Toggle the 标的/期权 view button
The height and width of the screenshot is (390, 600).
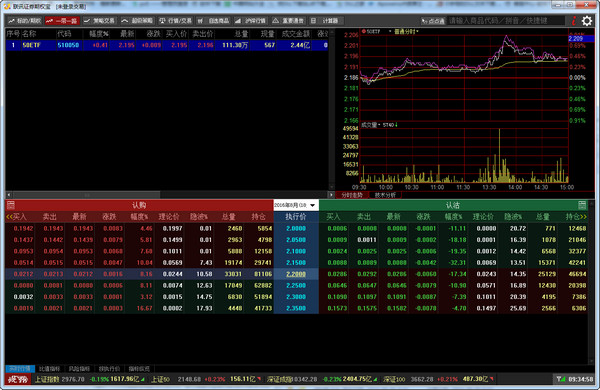click(x=25, y=21)
